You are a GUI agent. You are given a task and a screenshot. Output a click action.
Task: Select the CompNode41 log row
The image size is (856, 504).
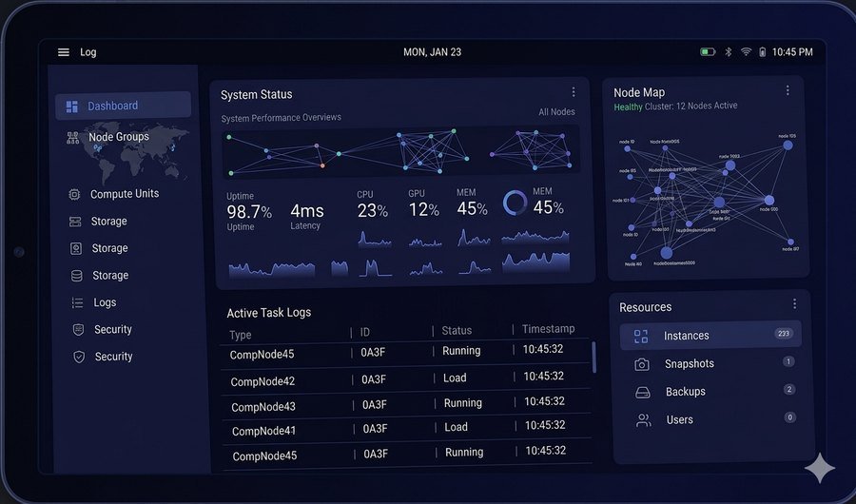[407, 429]
